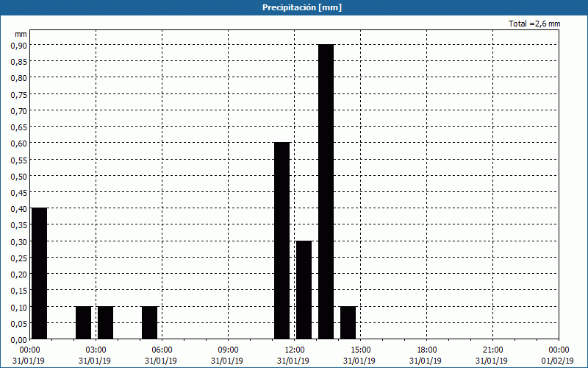588x368 pixels.
Task: Click the y-axis value 0,45
Action: point(19,193)
